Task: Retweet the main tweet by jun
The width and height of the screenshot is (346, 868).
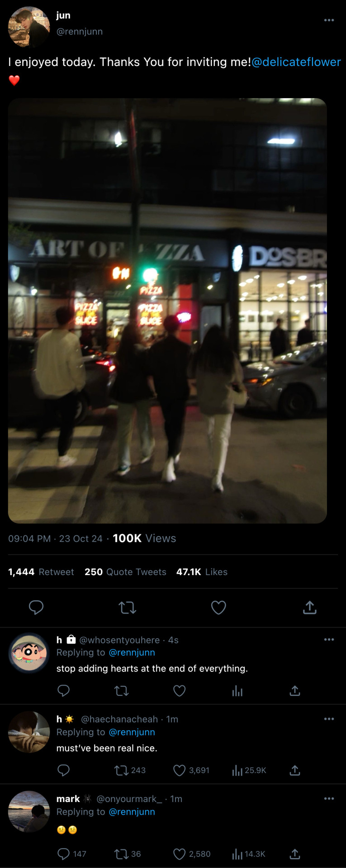Action: pyautogui.click(x=128, y=608)
